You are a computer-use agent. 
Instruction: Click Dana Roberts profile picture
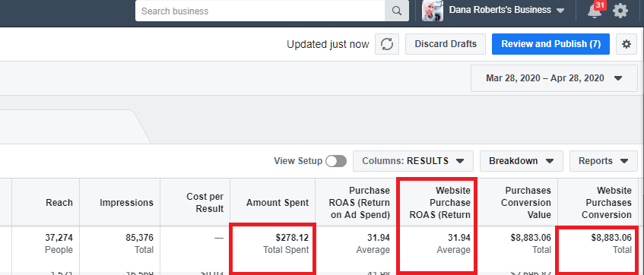(x=433, y=11)
